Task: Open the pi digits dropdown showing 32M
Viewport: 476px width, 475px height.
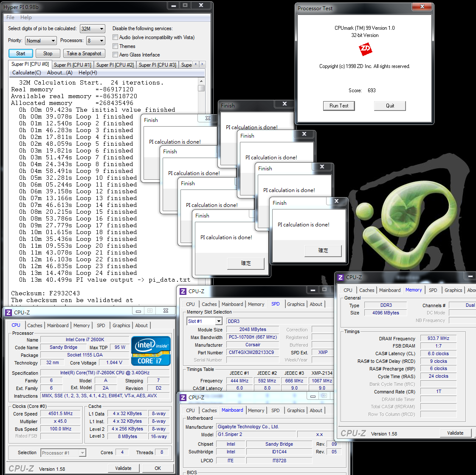Action: pyautogui.click(x=93, y=29)
